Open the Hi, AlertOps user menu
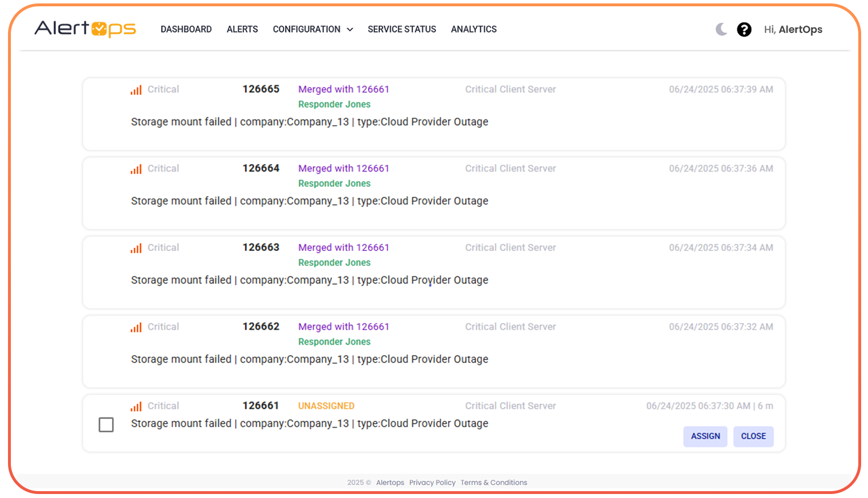The width and height of the screenshot is (868, 498). 793,29
